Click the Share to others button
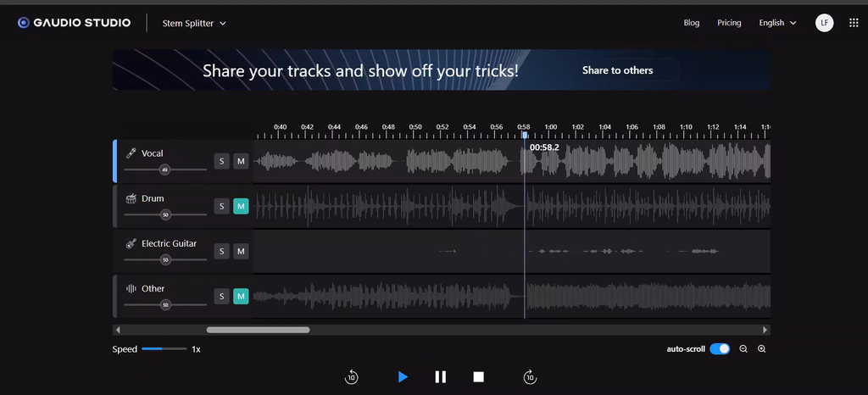Image resolution: width=868 pixels, height=395 pixels. 617,70
